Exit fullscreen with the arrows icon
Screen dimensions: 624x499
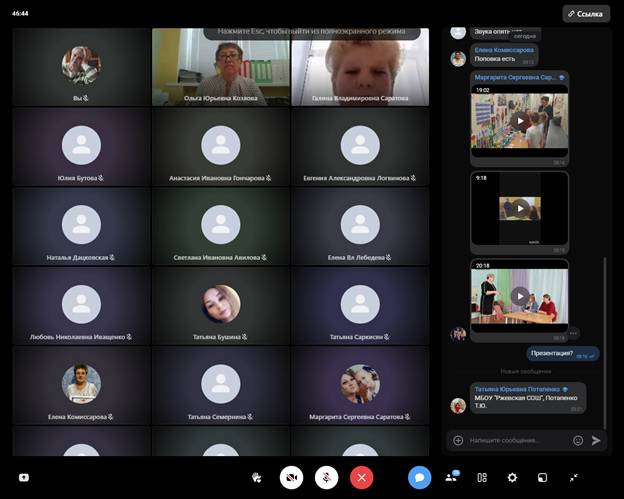tap(574, 478)
